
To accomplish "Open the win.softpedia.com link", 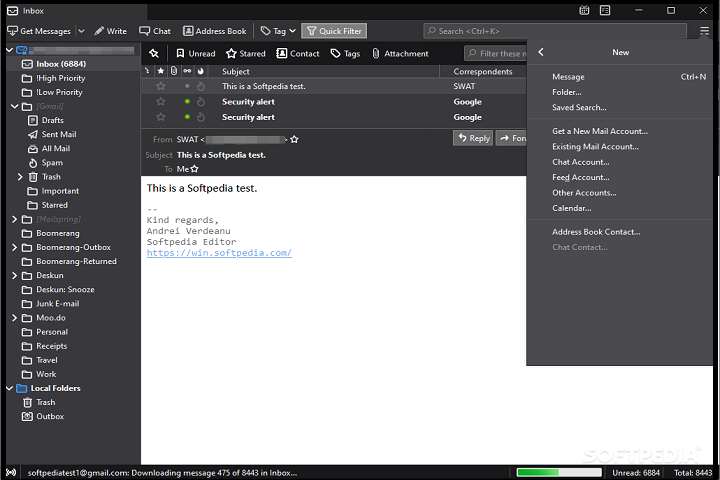I will 219,253.
